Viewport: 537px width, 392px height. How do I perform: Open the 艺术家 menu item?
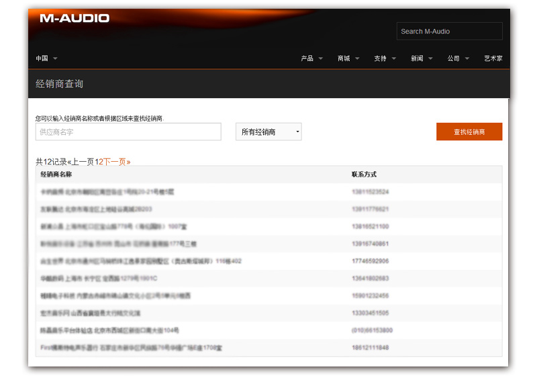(x=493, y=58)
